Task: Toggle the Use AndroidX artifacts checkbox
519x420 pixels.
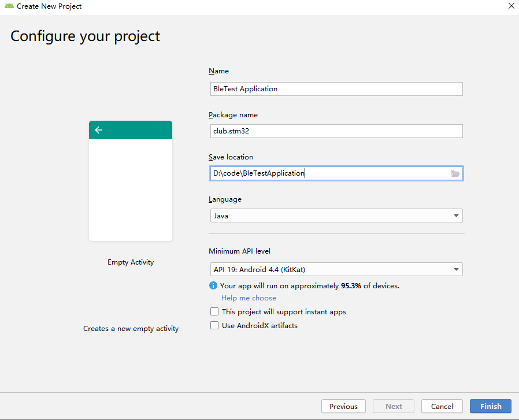Action: [x=214, y=326]
